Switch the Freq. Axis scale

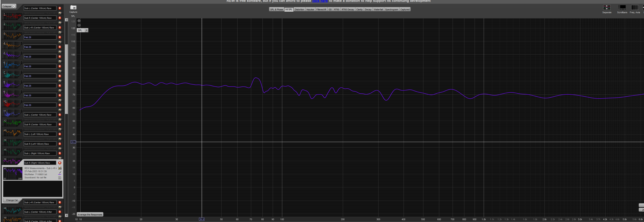pos(635,7)
